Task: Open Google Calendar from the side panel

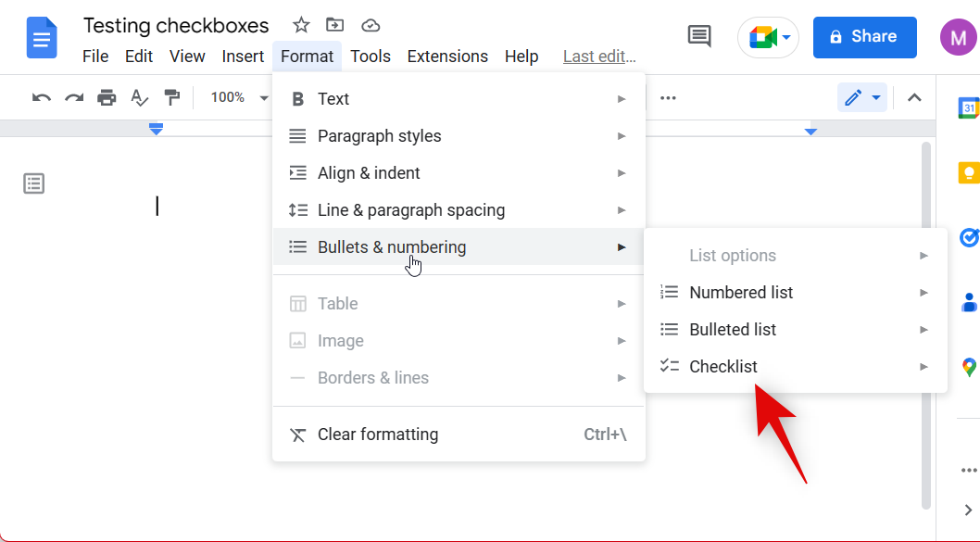Action: pos(969,107)
